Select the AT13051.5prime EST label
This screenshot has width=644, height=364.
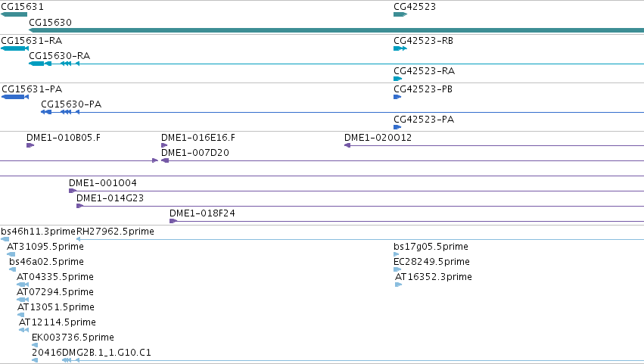(x=56, y=308)
